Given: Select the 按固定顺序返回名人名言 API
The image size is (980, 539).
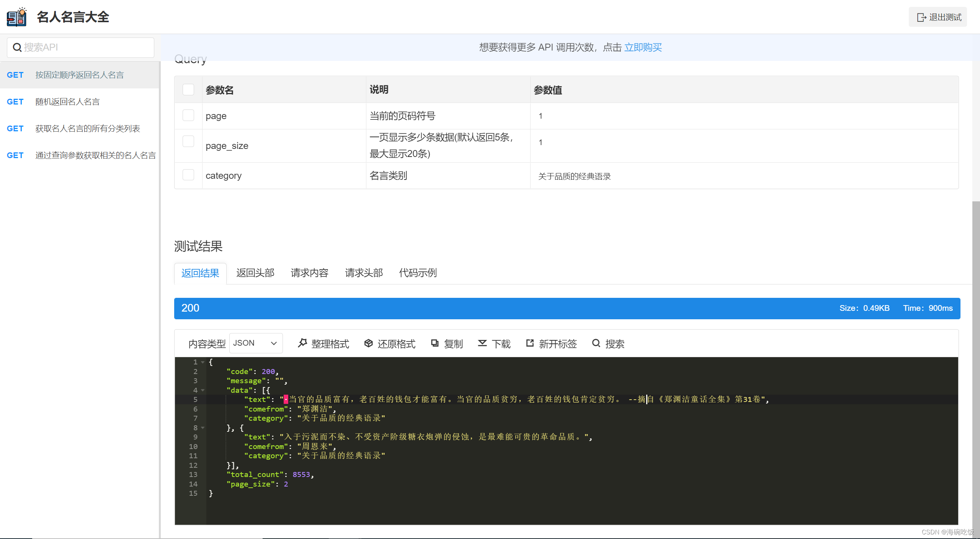Looking at the screenshot, I should [80, 75].
